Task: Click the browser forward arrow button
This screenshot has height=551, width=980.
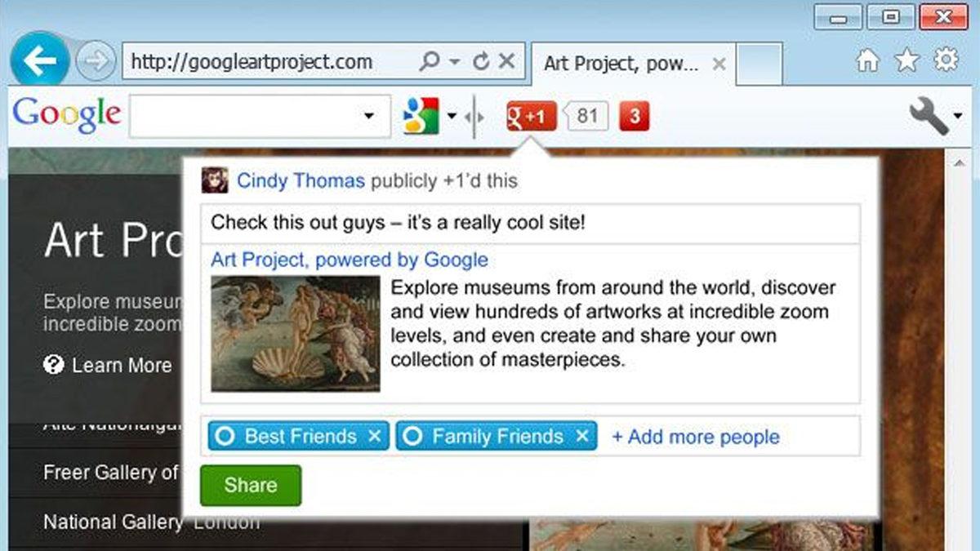Action: coord(96,61)
